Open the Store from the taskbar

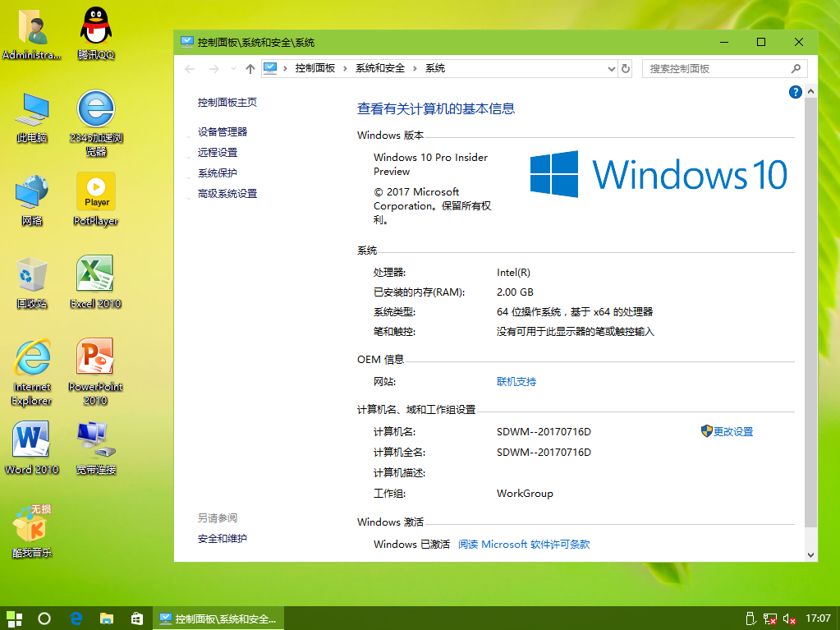(x=137, y=619)
